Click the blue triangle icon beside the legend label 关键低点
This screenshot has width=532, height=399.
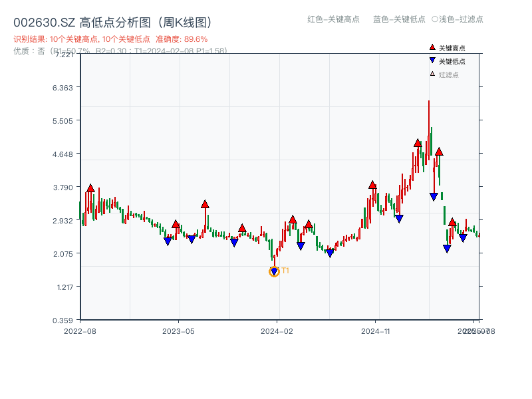[x=432, y=61]
